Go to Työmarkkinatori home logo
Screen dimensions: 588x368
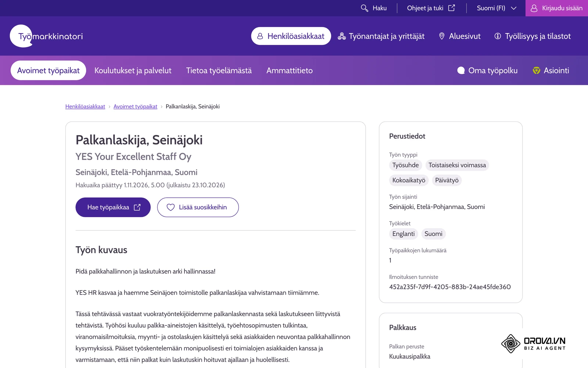pyautogui.click(x=46, y=36)
